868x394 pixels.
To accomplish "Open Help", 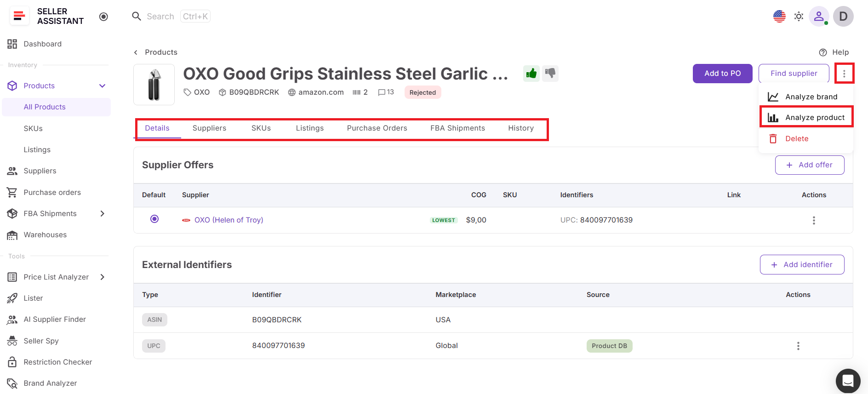I will (x=834, y=52).
